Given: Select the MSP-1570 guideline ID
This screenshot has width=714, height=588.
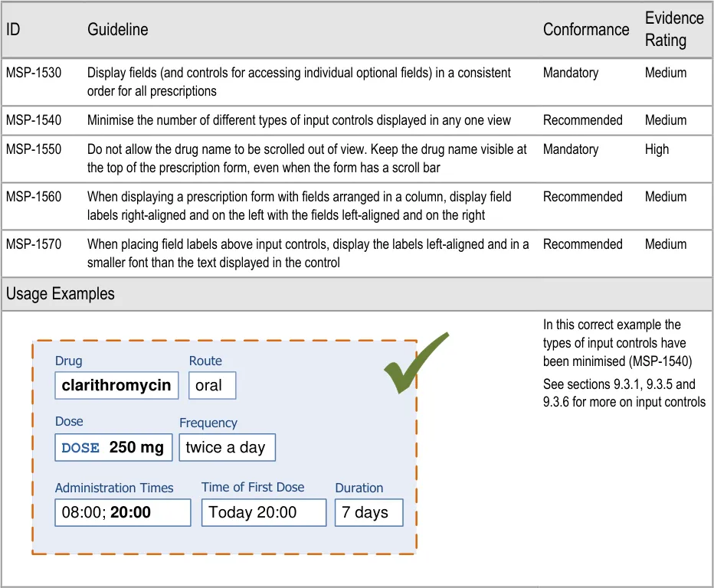Looking at the screenshot, I should (34, 244).
